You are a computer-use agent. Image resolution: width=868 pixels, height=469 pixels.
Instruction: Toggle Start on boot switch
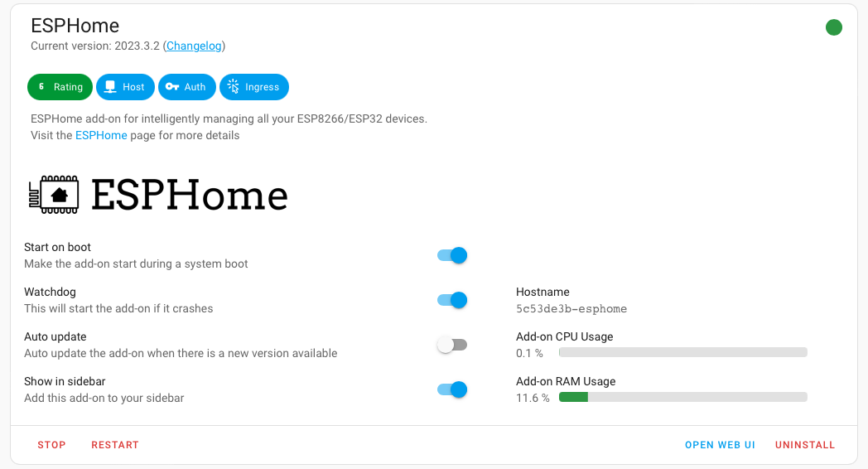coord(452,255)
